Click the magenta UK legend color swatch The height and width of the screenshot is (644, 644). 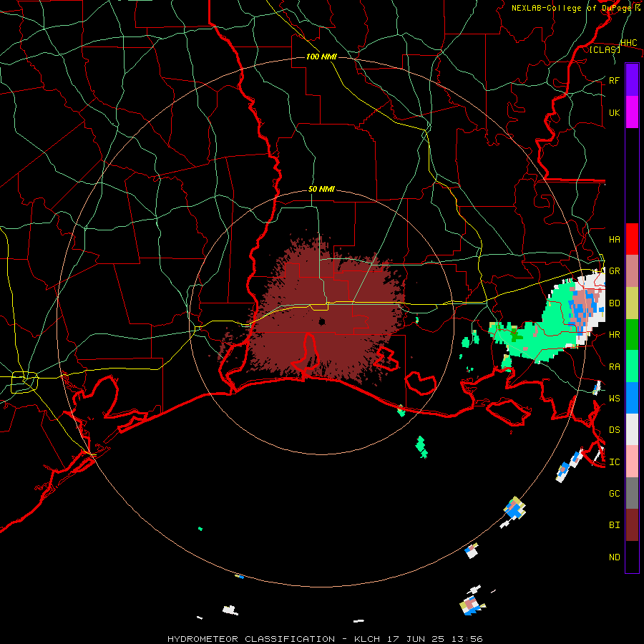tap(632, 112)
